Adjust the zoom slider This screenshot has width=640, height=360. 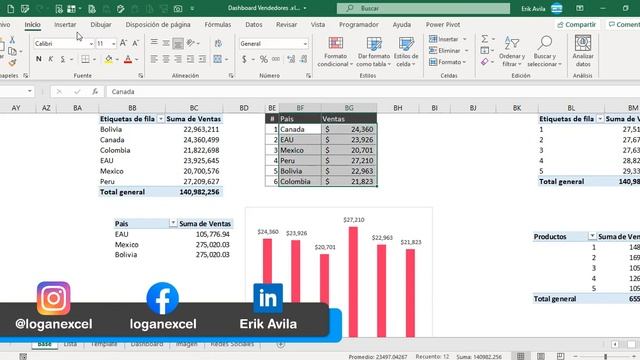pyautogui.click(x=606, y=357)
